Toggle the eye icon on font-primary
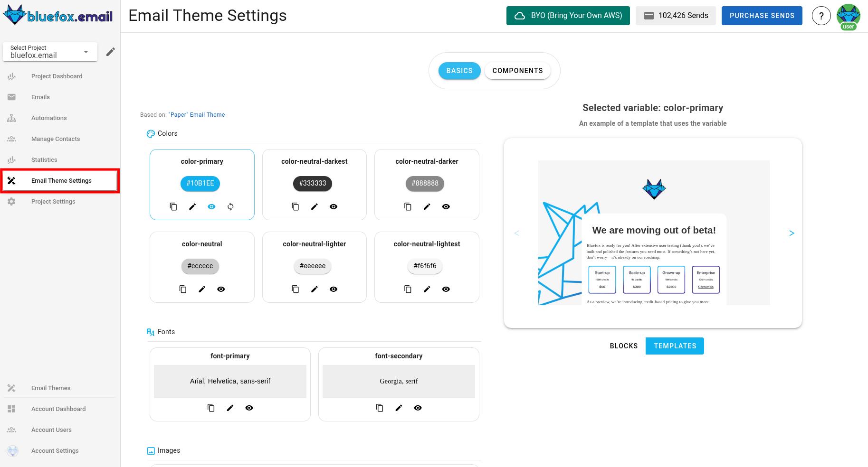The height and width of the screenshot is (467, 868). pyautogui.click(x=249, y=408)
